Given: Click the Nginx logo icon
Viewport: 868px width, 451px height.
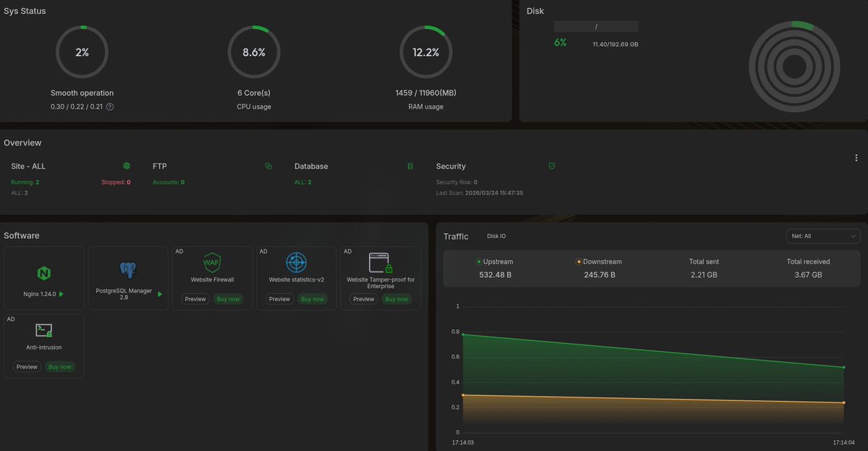Looking at the screenshot, I should click(44, 273).
